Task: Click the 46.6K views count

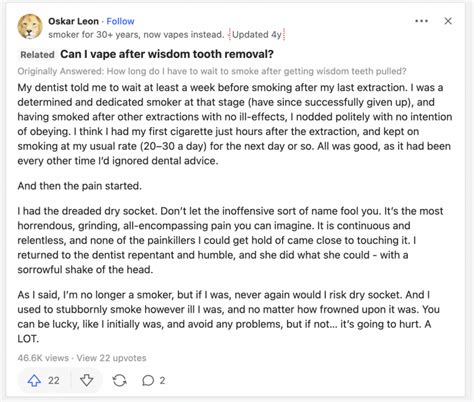Action: point(43,358)
